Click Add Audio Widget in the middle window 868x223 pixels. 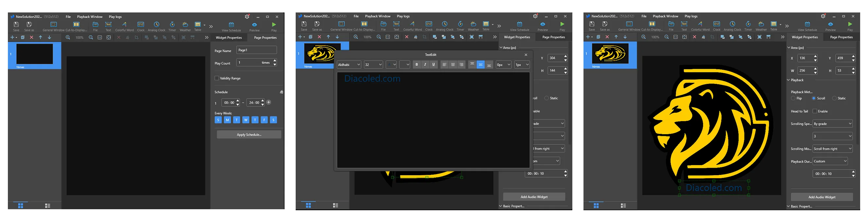coord(534,197)
